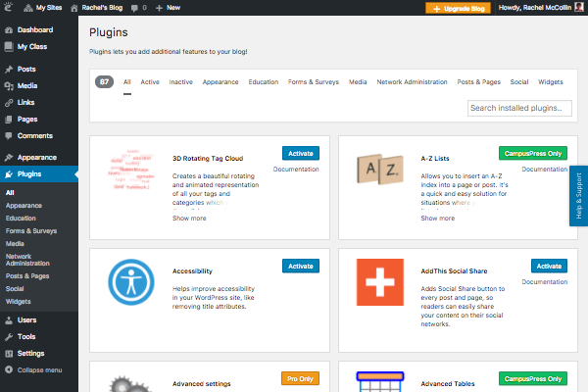Open Forms & Surveys submenu item

(x=31, y=231)
